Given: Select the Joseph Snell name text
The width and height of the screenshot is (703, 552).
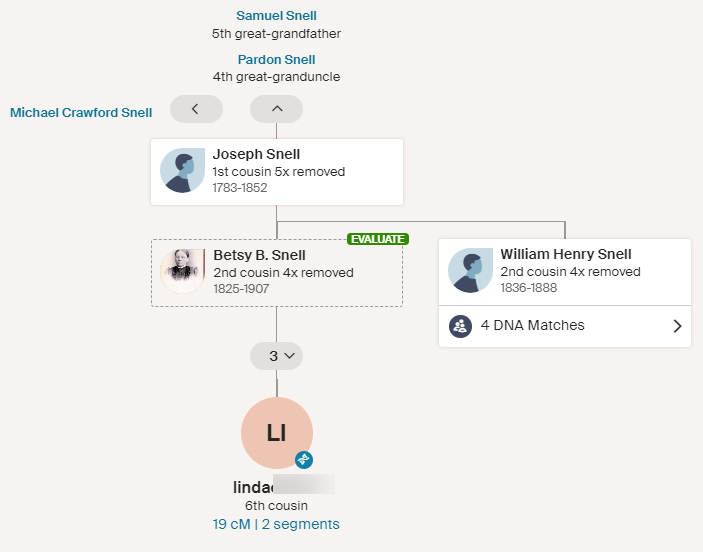Looking at the screenshot, I should coord(256,154).
